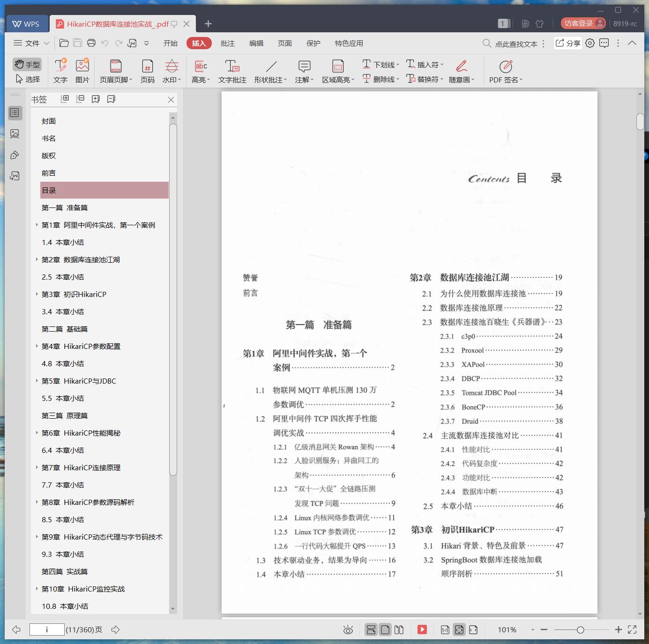Switch to the 编辑 tab

click(x=256, y=43)
